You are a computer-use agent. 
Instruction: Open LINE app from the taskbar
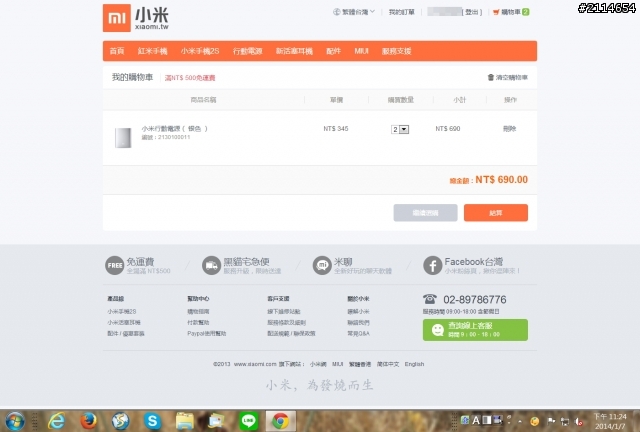pyautogui.click(x=248, y=421)
